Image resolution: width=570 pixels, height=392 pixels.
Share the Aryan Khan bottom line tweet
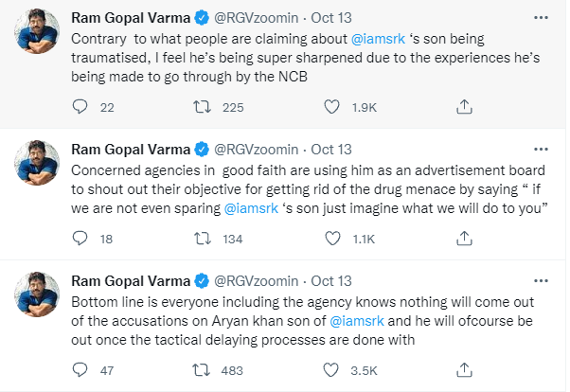click(464, 370)
